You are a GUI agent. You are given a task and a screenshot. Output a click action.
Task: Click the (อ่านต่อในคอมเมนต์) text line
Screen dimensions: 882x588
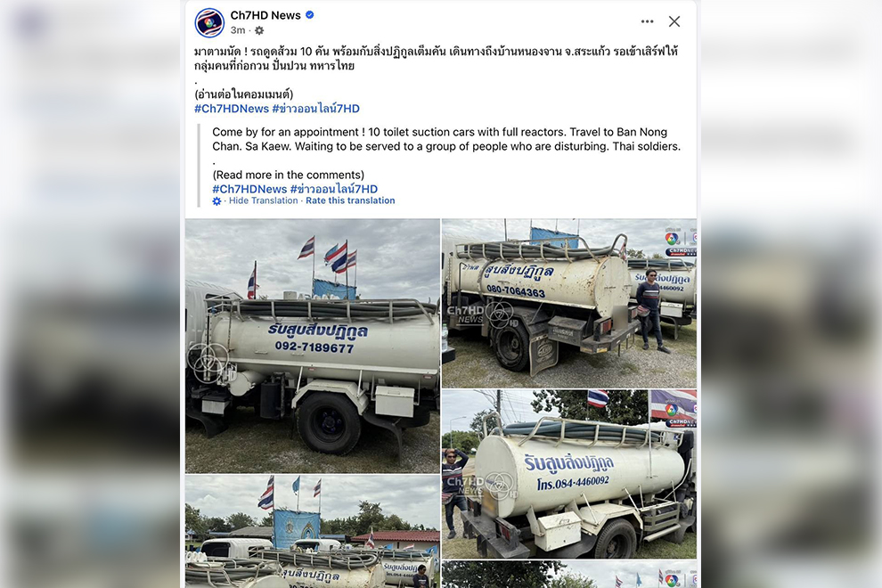pos(243,94)
